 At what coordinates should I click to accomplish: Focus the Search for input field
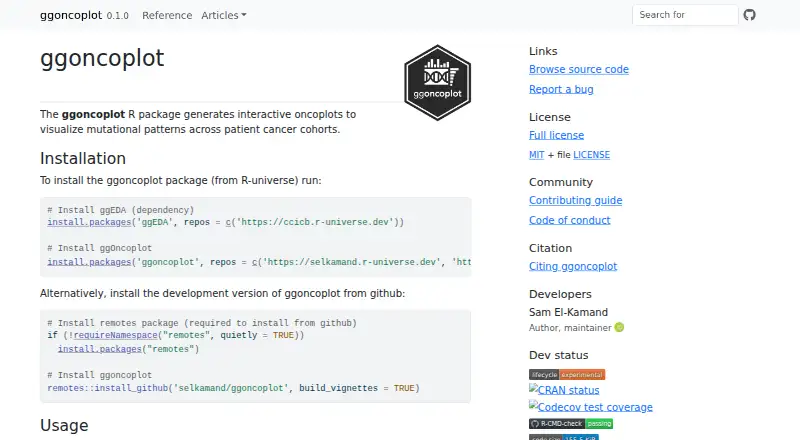point(685,15)
